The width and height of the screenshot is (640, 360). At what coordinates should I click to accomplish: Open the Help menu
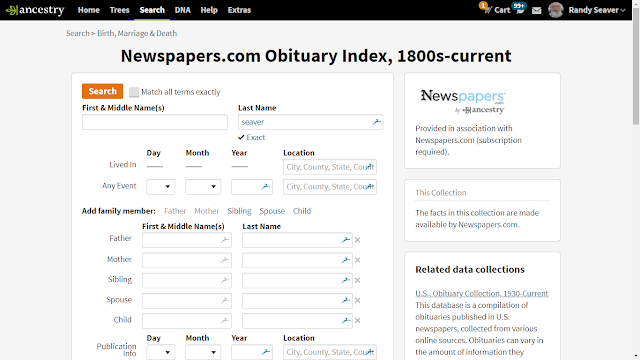pyautogui.click(x=209, y=10)
